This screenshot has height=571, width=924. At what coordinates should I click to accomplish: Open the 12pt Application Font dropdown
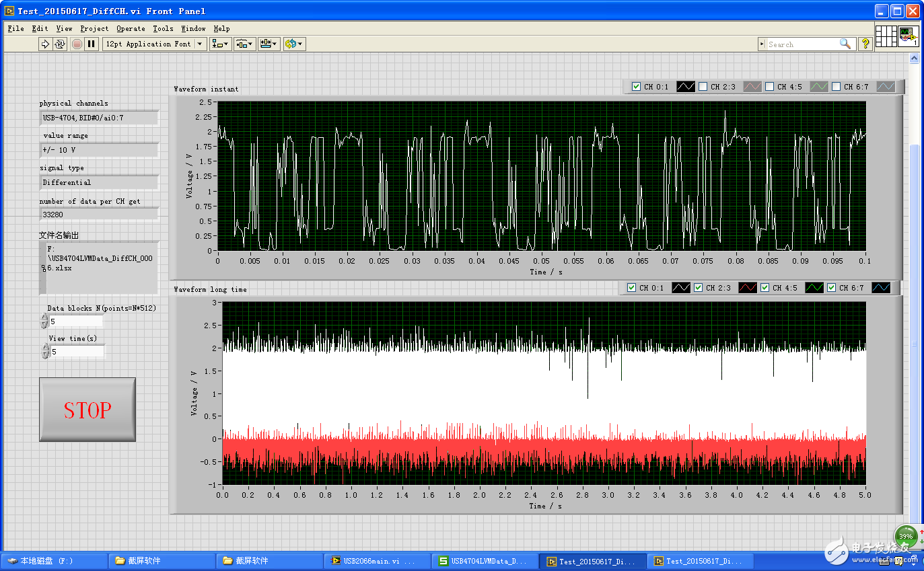click(155, 44)
